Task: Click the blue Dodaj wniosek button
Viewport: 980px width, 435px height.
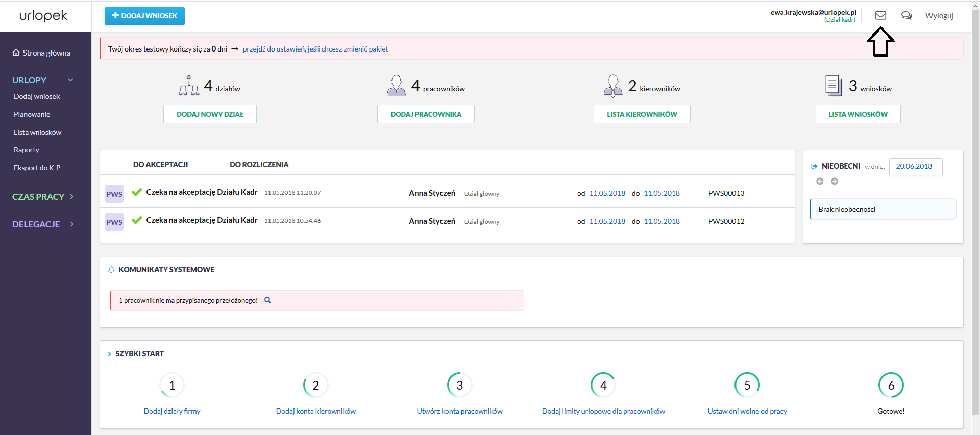Action: (144, 16)
